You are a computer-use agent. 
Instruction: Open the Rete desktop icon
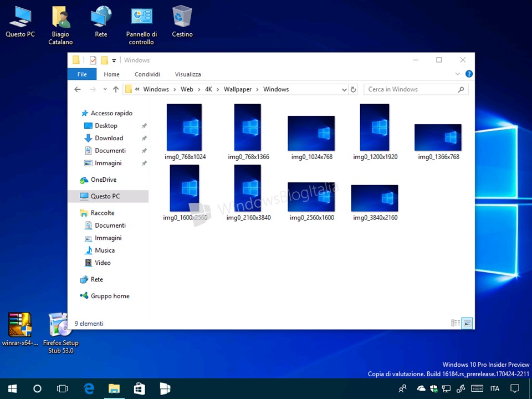(x=101, y=21)
